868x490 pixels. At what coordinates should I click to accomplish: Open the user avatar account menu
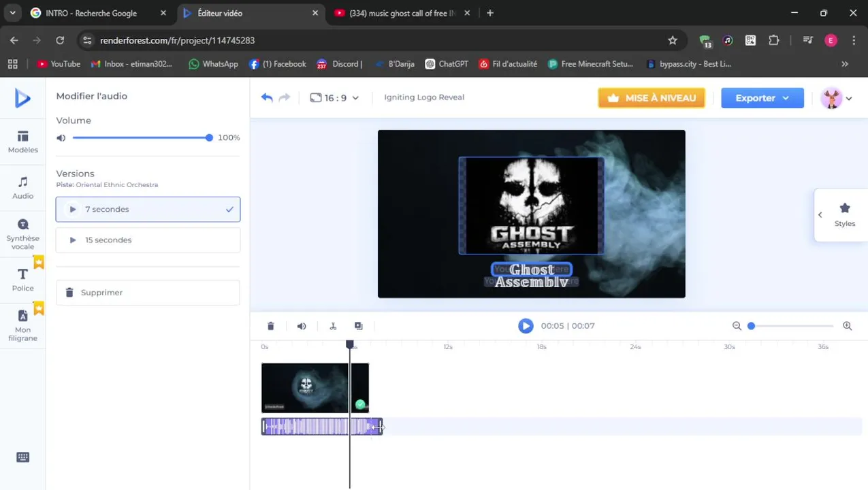click(x=837, y=98)
